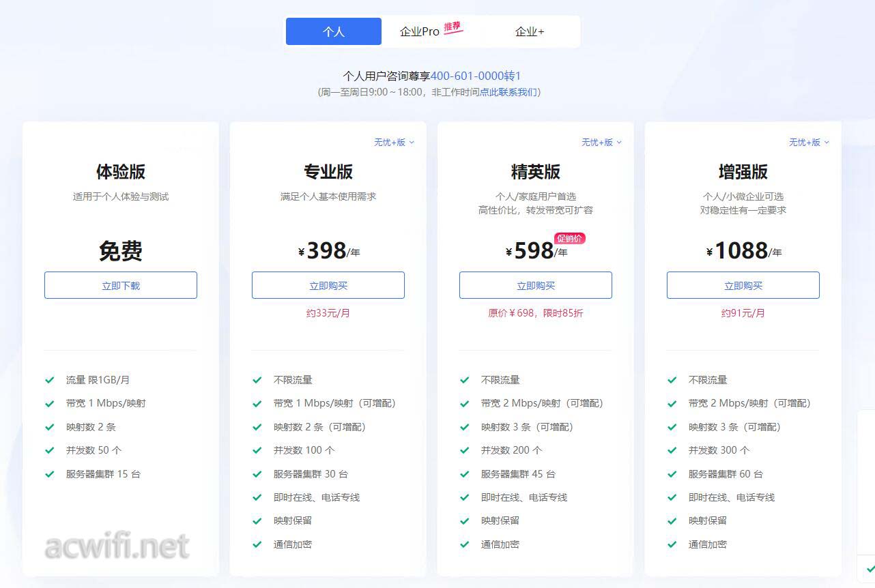Click the 400-601-0000转1 phone link
Image resolution: width=875 pixels, height=588 pixels.
click(476, 76)
